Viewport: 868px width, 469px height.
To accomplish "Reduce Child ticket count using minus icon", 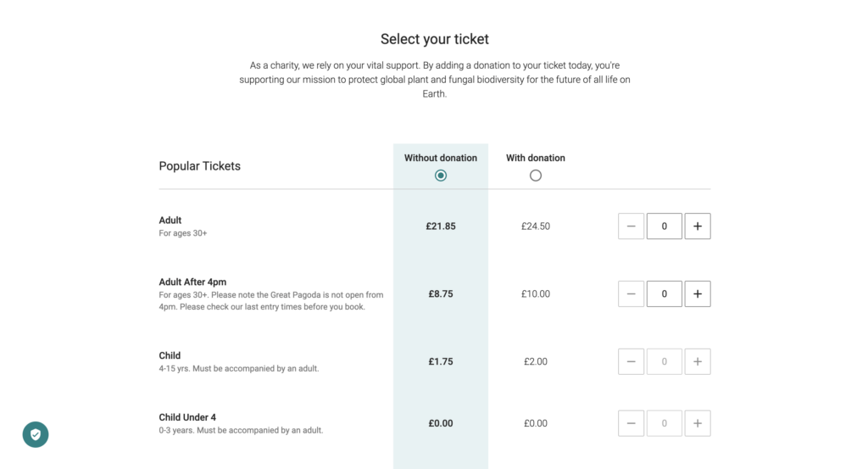I will point(631,361).
